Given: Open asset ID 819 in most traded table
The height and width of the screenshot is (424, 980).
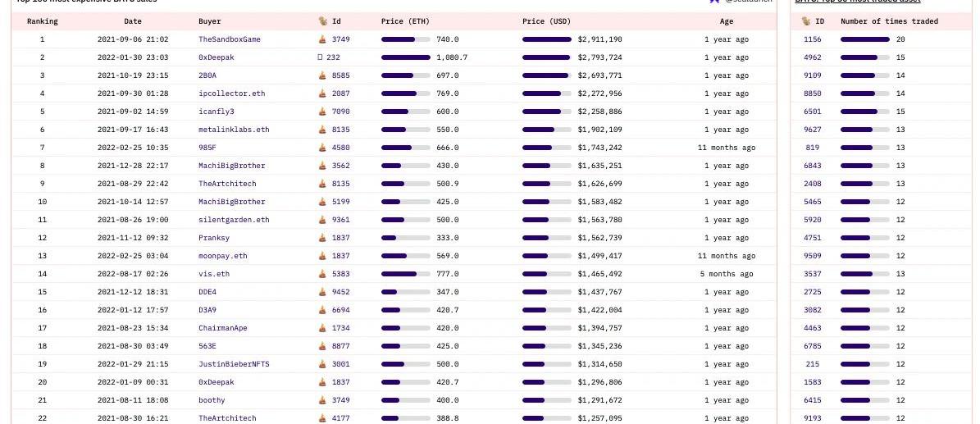Looking at the screenshot, I should tap(813, 148).
